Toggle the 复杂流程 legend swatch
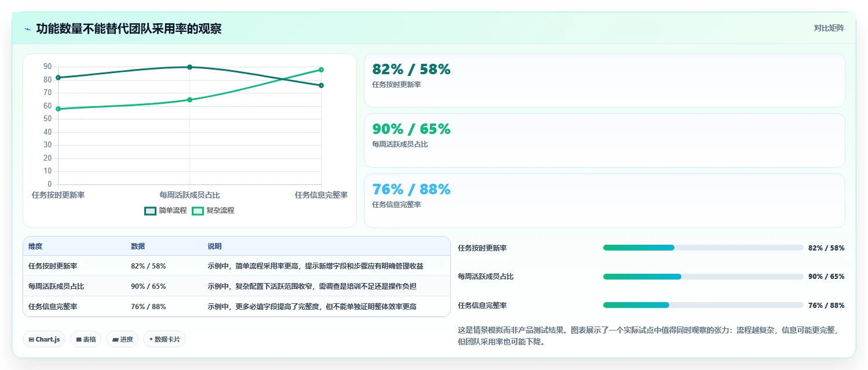 (198, 211)
